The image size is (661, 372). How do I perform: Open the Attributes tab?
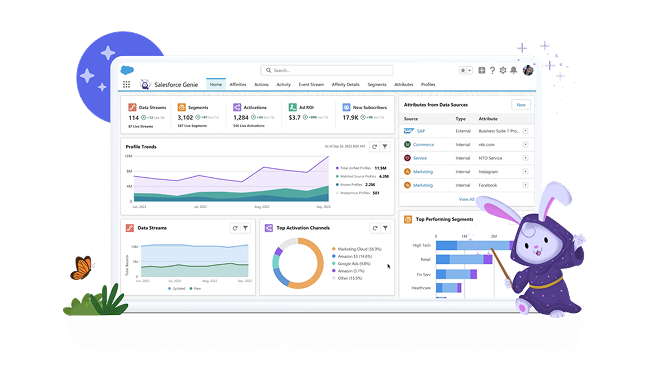coord(403,84)
